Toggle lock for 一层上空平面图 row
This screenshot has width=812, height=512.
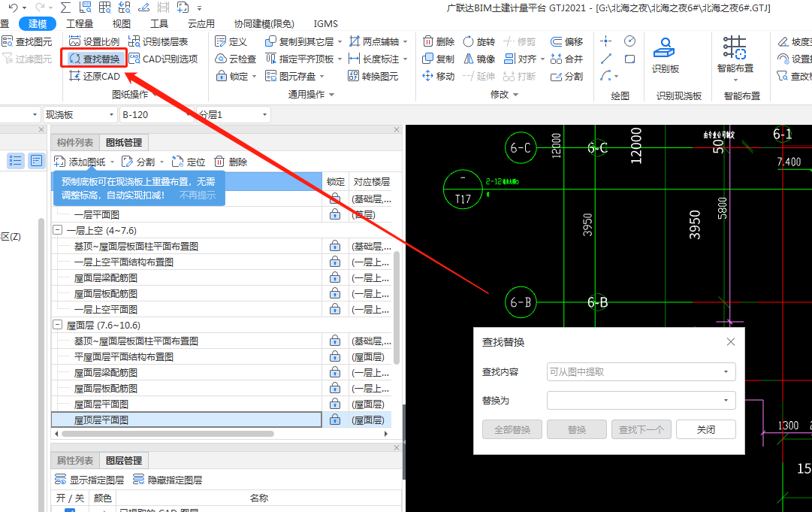pyautogui.click(x=335, y=309)
